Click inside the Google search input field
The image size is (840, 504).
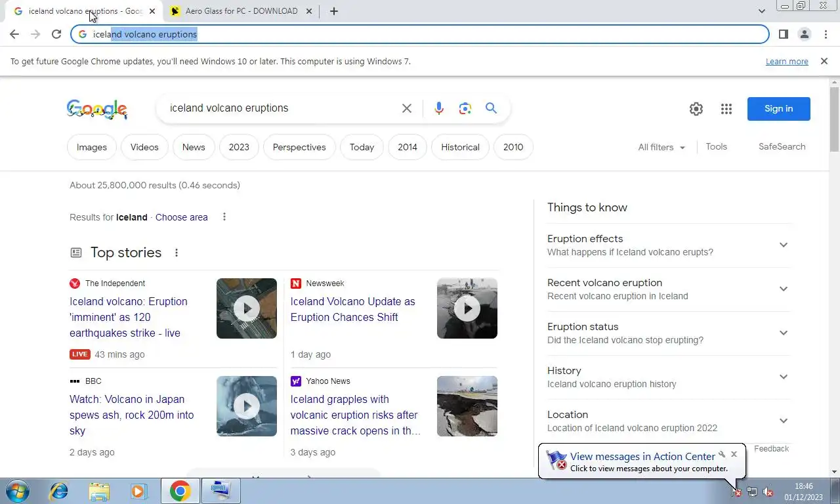[x=279, y=108]
